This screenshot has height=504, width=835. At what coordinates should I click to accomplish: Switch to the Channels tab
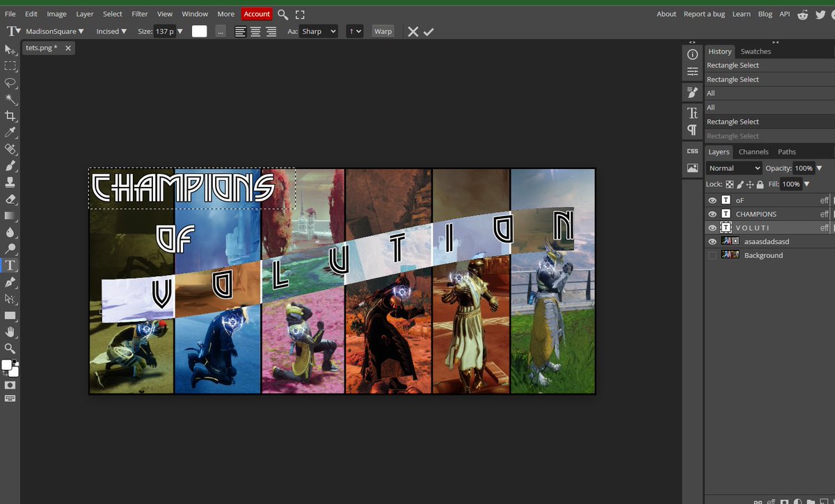click(754, 152)
